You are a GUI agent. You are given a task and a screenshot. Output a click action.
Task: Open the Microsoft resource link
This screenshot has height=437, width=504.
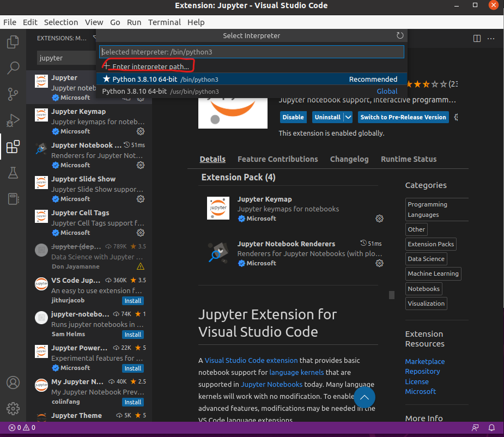click(x=421, y=392)
